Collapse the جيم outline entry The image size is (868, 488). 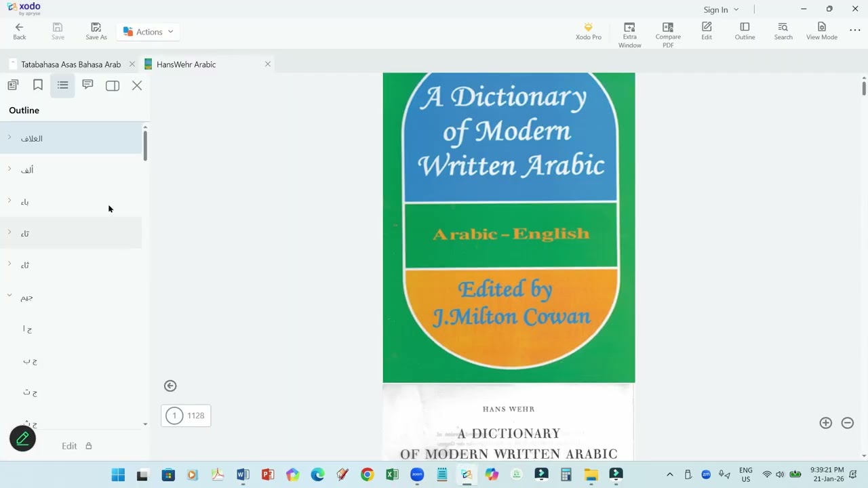(9, 296)
